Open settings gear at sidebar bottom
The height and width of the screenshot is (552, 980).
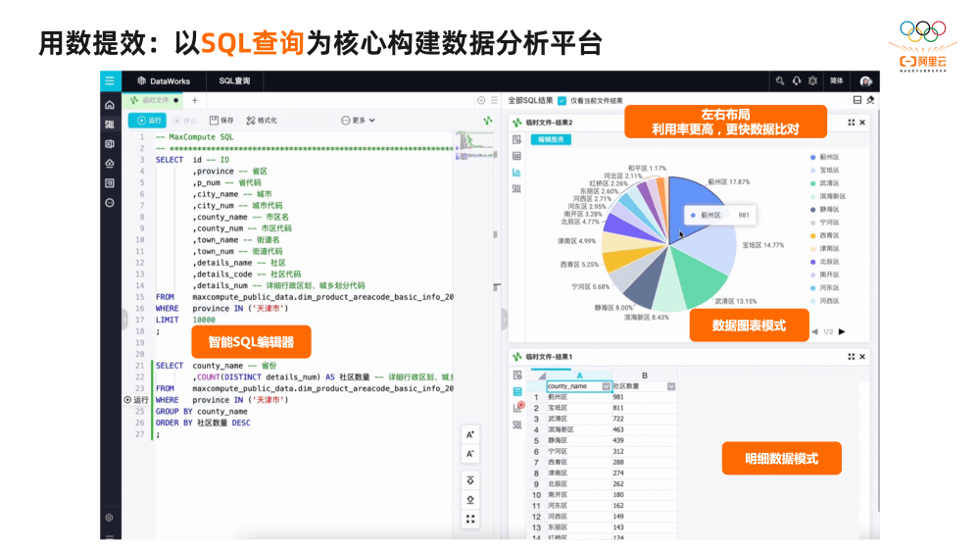110,517
